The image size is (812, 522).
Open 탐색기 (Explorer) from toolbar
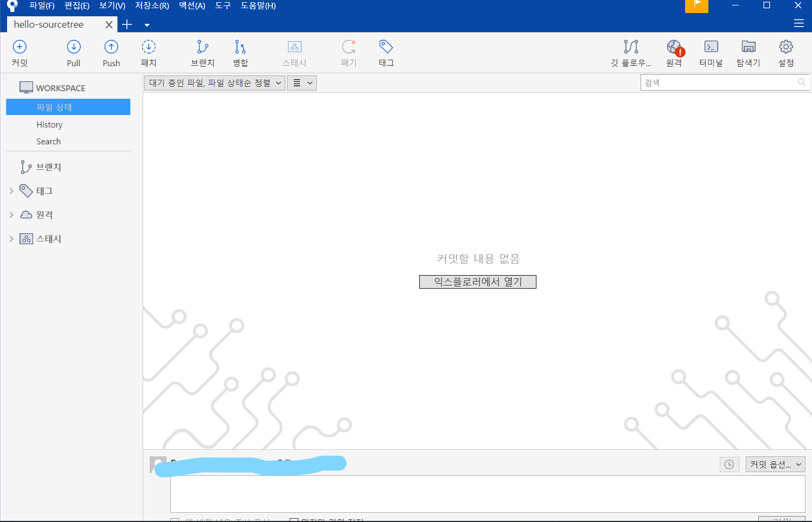pos(749,53)
